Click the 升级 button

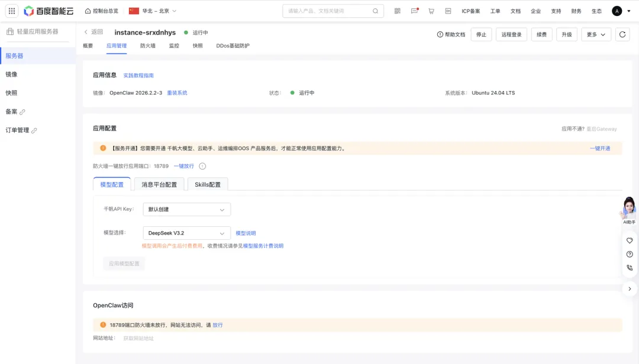click(567, 35)
